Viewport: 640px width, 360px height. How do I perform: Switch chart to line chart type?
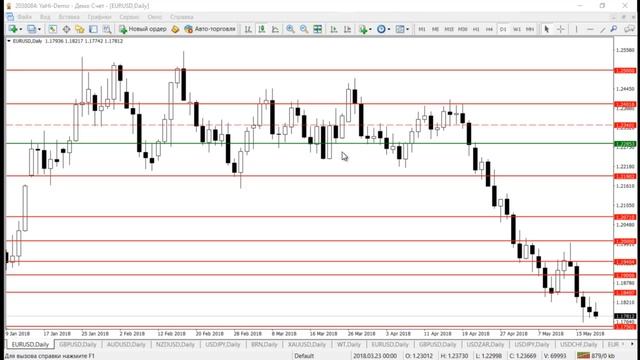click(276, 29)
